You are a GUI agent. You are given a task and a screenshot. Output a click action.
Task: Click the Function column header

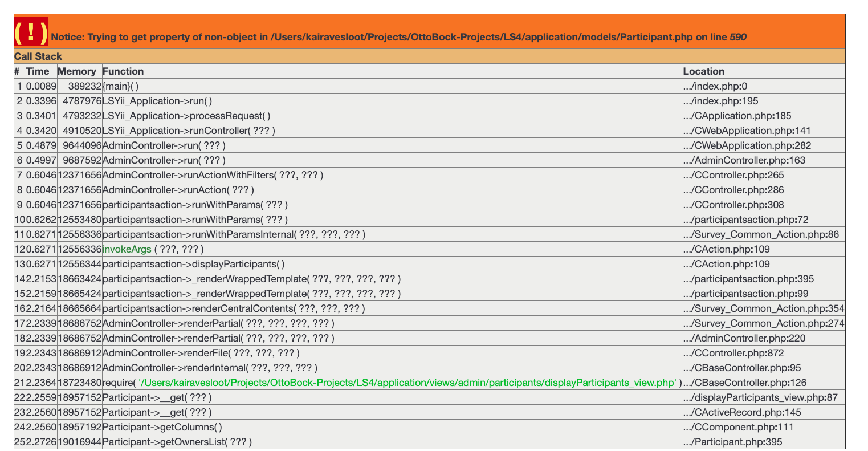point(123,71)
